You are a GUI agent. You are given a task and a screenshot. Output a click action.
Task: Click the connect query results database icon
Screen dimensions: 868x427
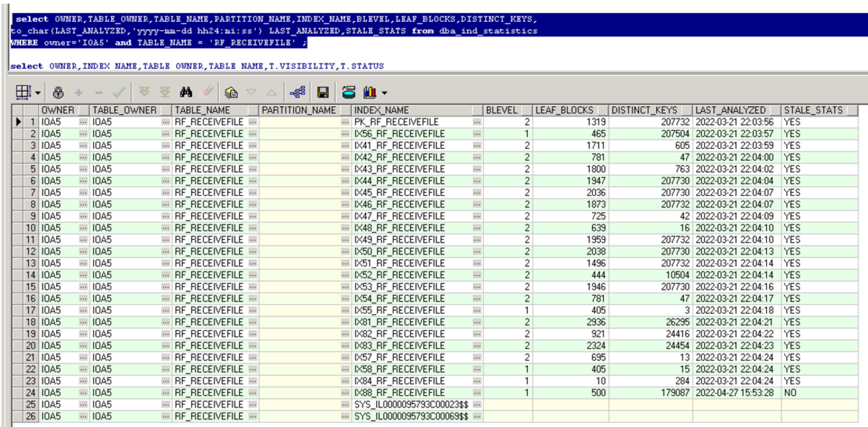(348, 92)
